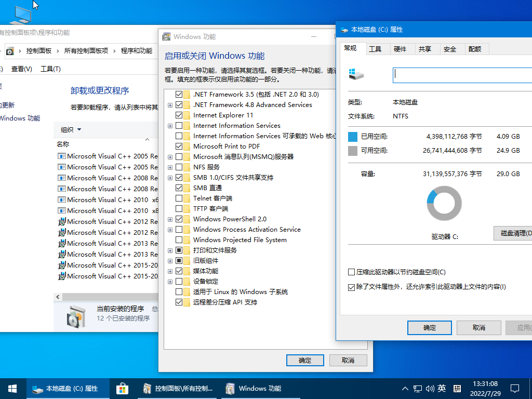Toggle the SMB 直通 checkbox
This screenshot has height=399, width=532.
(x=179, y=188)
